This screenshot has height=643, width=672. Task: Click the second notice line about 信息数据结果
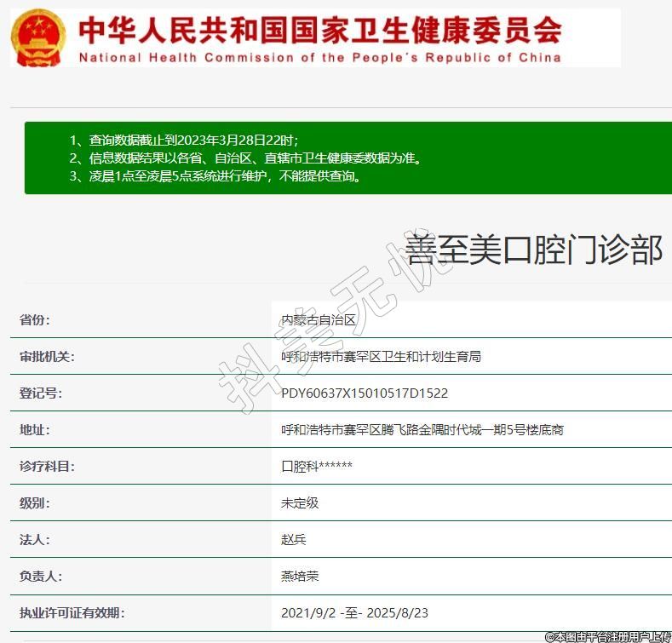pos(244,158)
